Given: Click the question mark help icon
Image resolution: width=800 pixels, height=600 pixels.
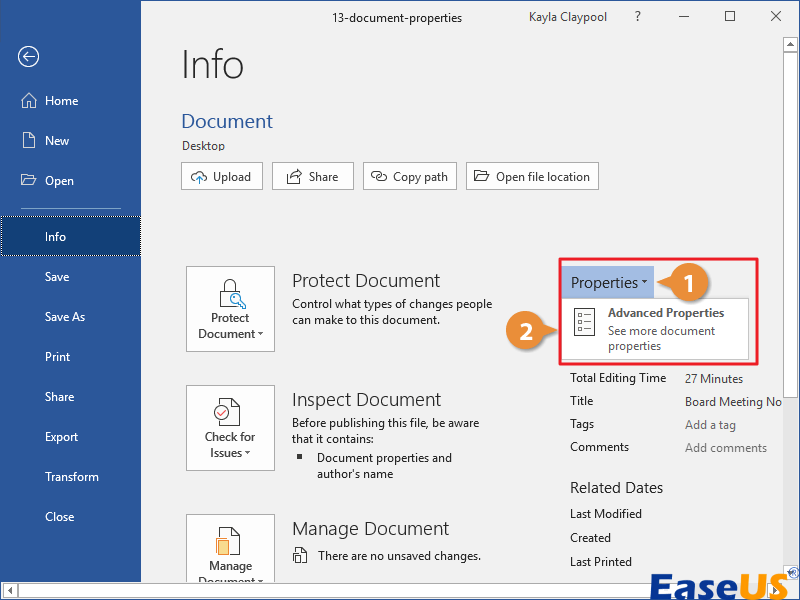Looking at the screenshot, I should tap(638, 17).
